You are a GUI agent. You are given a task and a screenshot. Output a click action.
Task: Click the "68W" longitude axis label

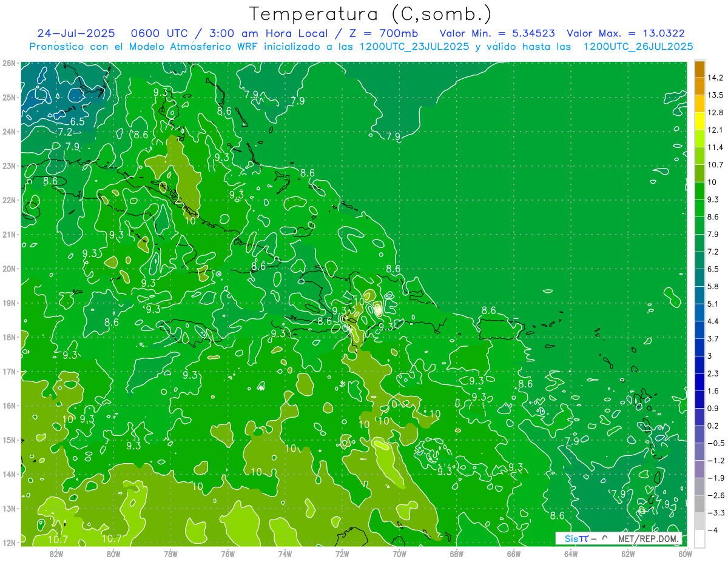pos(457,554)
